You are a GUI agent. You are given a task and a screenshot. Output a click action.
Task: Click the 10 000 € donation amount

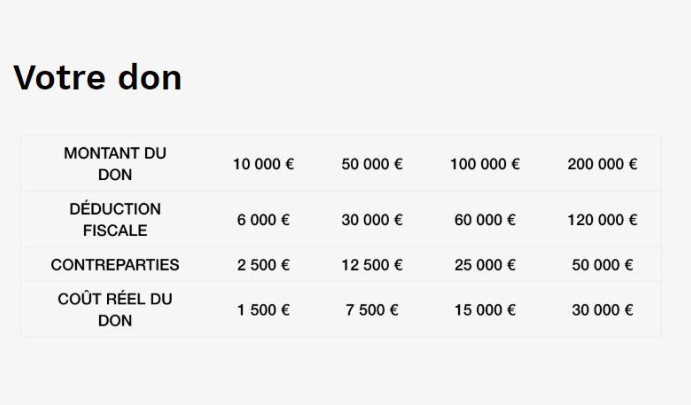[x=263, y=164]
